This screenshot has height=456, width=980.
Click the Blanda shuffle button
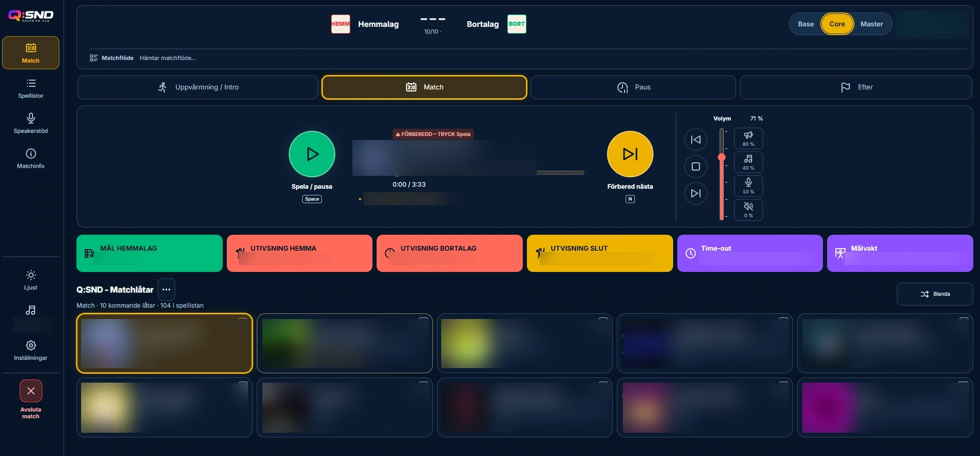coord(935,294)
